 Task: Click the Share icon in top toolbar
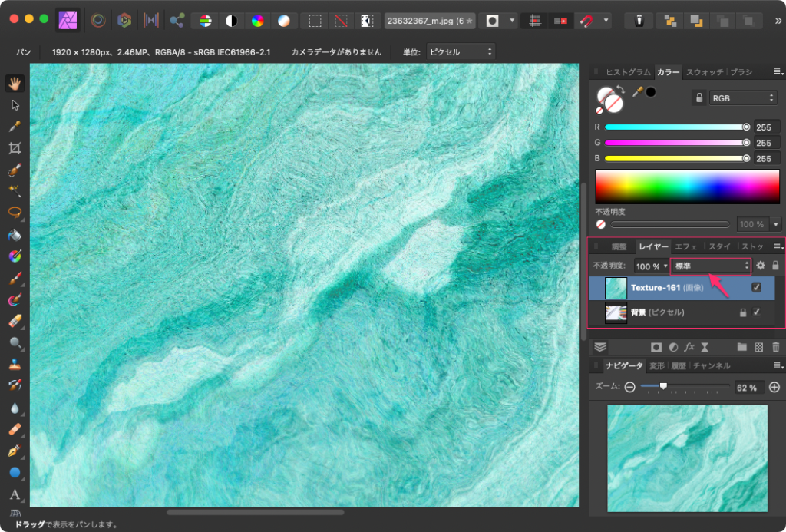[177, 21]
